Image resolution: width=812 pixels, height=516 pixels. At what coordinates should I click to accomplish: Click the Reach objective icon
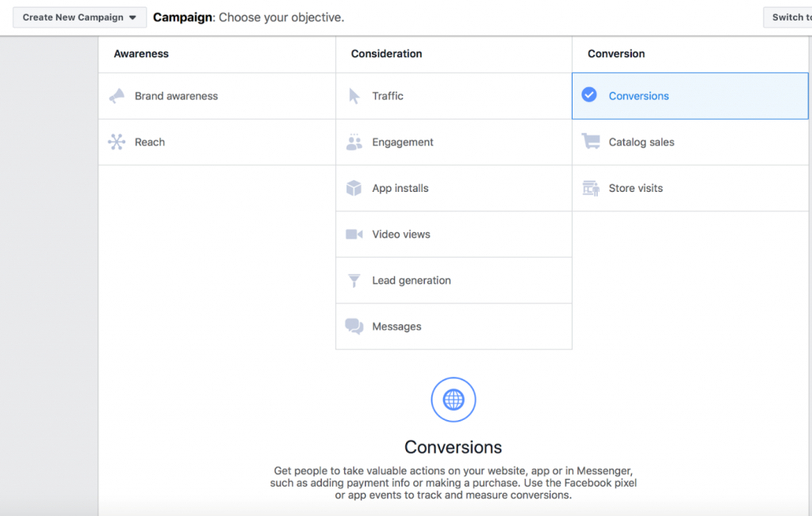point(117,142)
